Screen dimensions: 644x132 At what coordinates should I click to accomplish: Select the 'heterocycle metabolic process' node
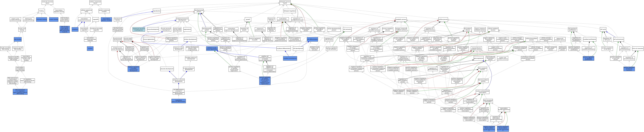[x=560, y=39]
